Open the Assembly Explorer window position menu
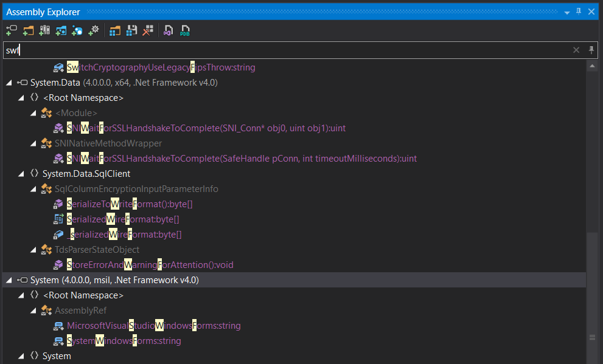603x364 pixels. (567, 12)
